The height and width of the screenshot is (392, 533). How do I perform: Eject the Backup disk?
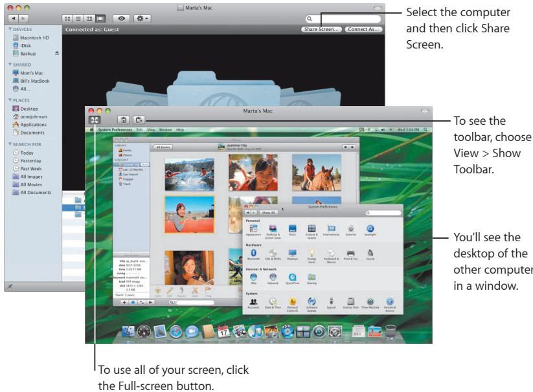[x=57, y=53]
